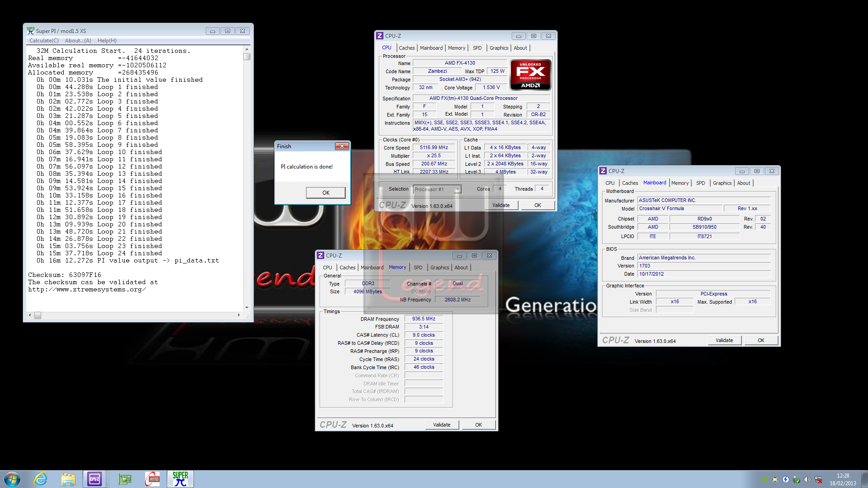Open the ATTO benchmark taskbar icon

pyautogui.click(x=152, y=479)
